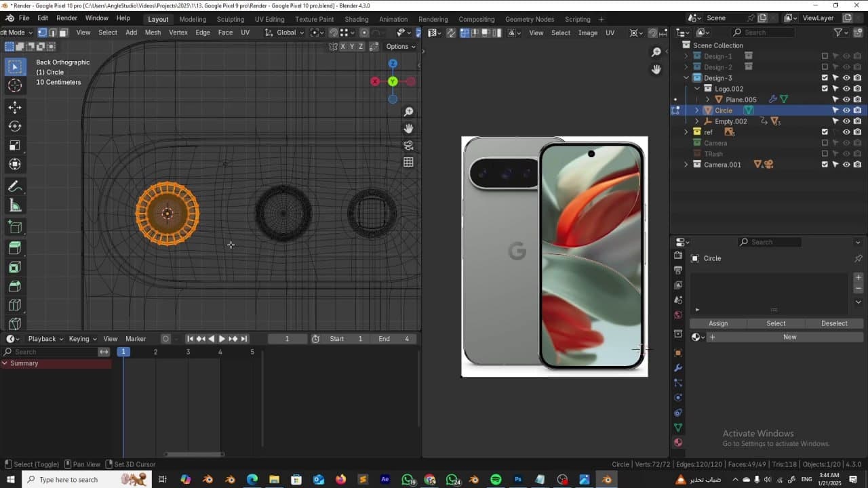Select the Annotate tool

pos(15,186)
